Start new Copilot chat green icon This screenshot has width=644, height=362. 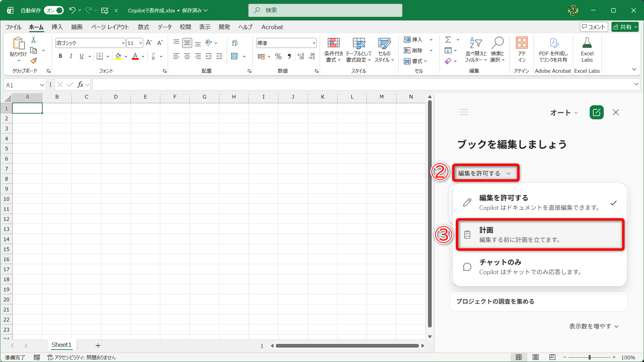[x=597, y=112]
